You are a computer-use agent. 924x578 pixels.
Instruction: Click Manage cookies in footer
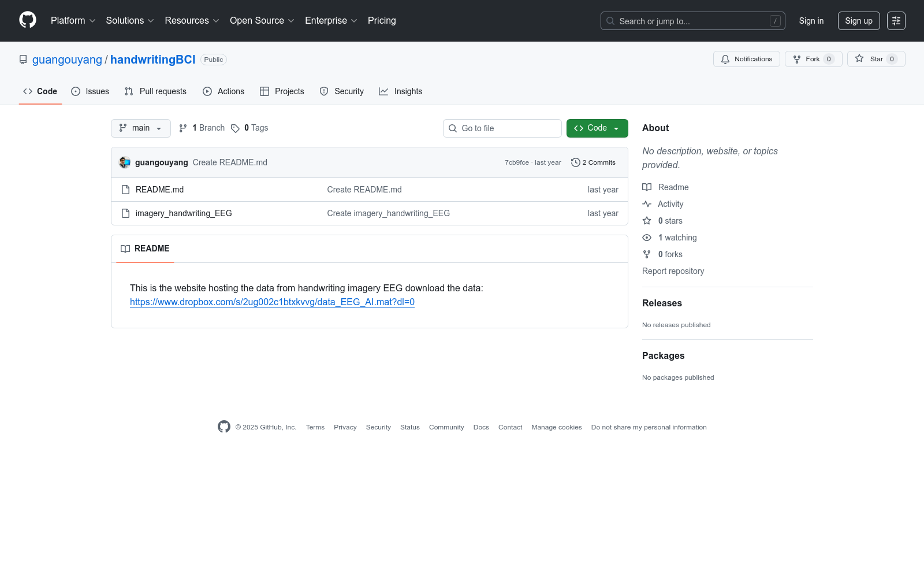(x=557, y=427)
